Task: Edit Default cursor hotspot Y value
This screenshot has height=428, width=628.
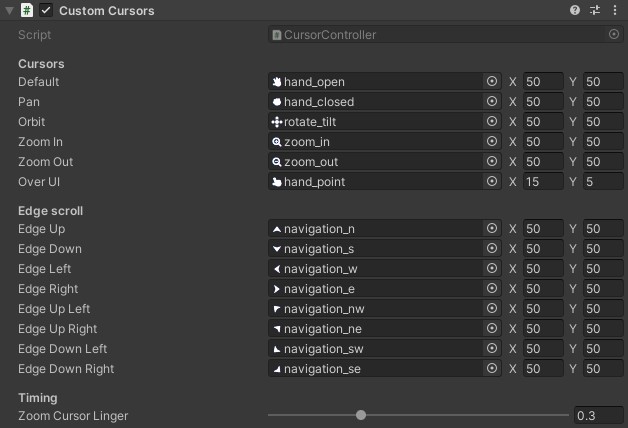Action: click(x=603, y=82)
